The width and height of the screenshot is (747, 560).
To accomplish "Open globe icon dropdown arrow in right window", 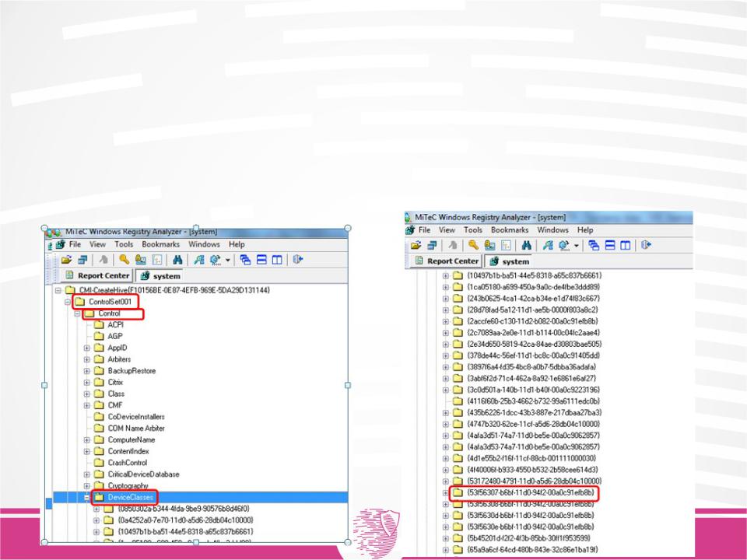I will click(x=577, y=246).
